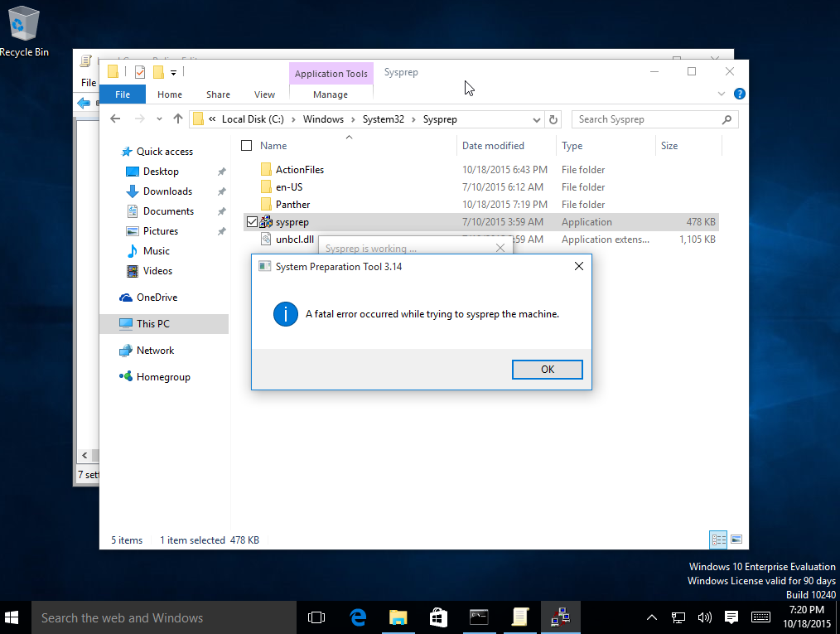This screenshot has height=634, width=840.
Task: Select the en-US folder
Action: point(289,187)
